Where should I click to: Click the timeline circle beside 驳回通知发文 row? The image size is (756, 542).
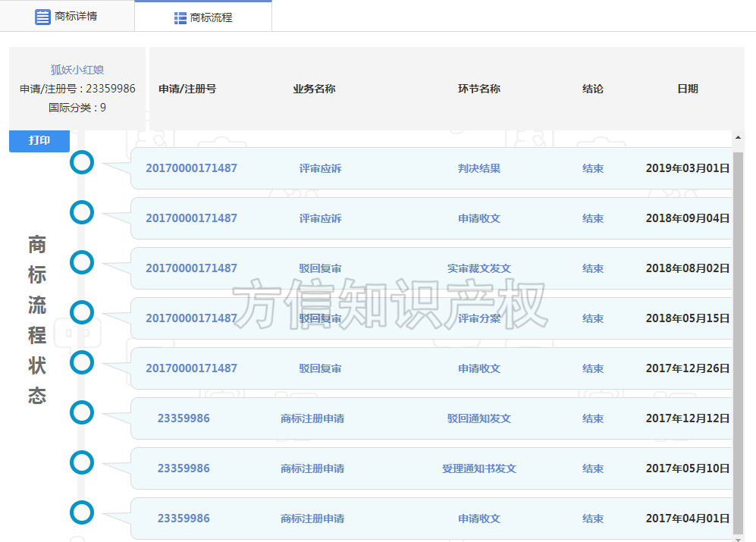81,412
